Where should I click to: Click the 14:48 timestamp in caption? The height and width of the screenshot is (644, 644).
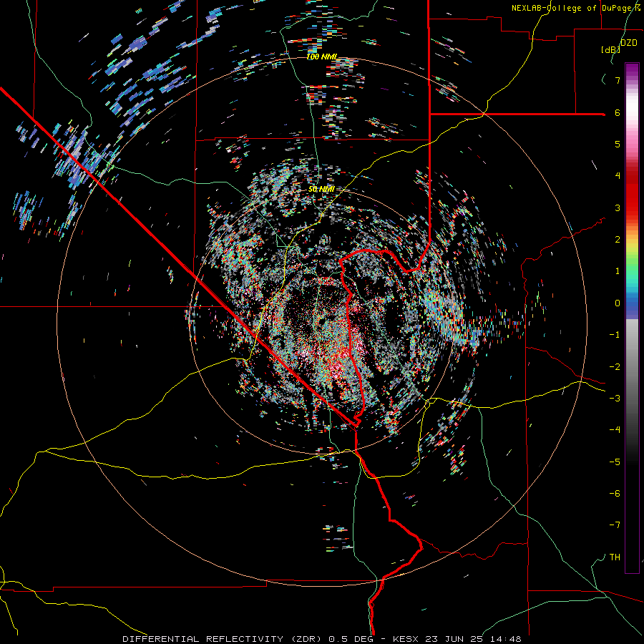coord(507,639)
